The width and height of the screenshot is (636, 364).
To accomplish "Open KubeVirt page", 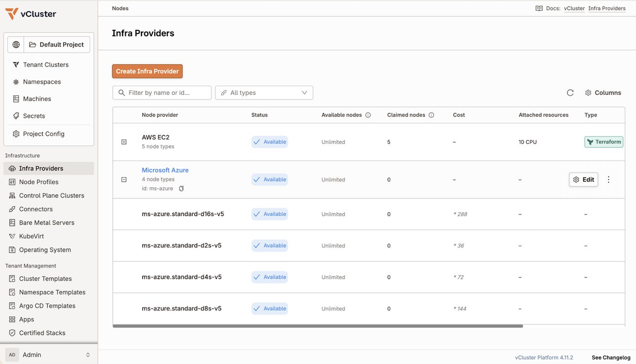I will [49, 236].
